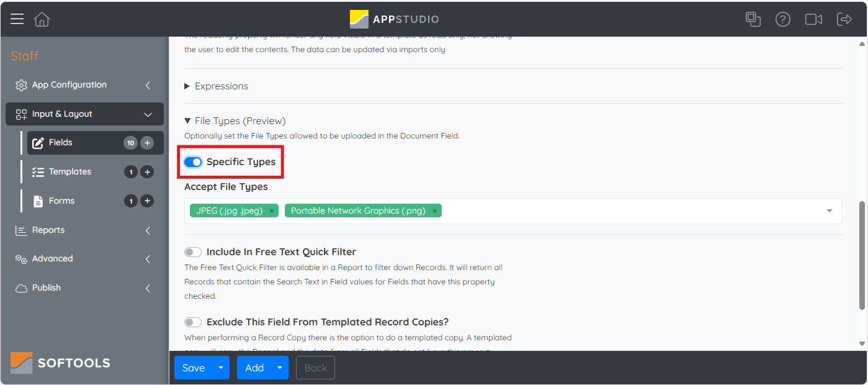This screenshot has width=868, height=385.
Task: Click the video camera icon top right
Action: coord(813,19)
